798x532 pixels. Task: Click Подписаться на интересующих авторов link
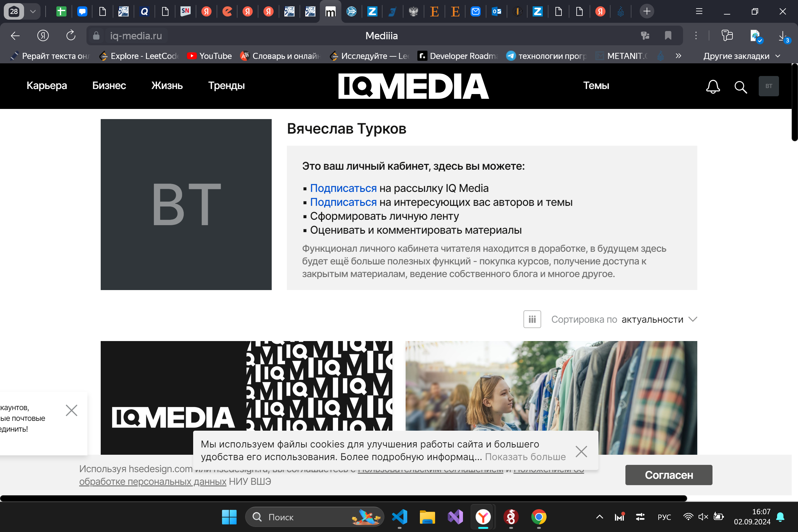pos(343,202)
